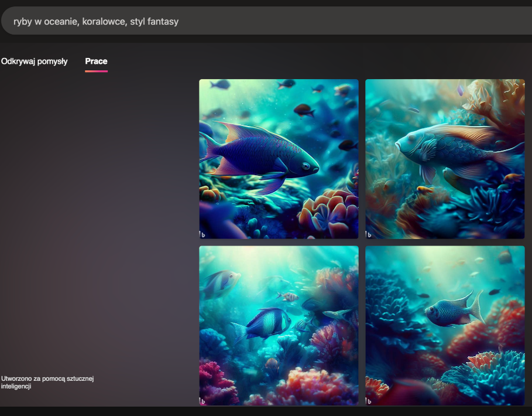Switch to the "Odkrywaj pomysły" tab
Image resolution: width=532 pixels, height=416 pixels.
(35, 62)
